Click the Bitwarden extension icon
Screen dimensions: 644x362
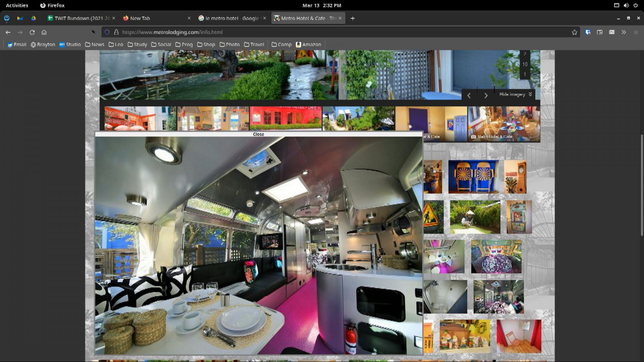pos(588,32)
